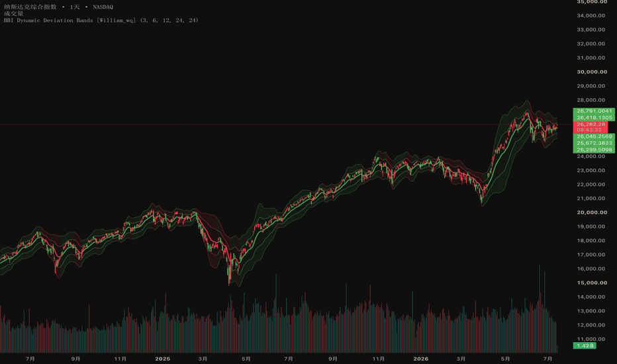Click the 1.42B volume value tag
Screen dimensions: 617x364
[585, 346]
